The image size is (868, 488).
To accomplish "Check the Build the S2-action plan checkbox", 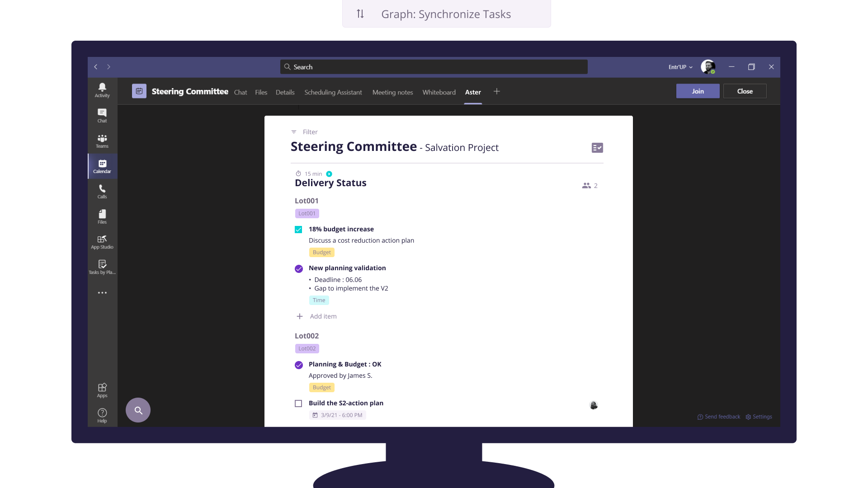I will tap(298, 404).
